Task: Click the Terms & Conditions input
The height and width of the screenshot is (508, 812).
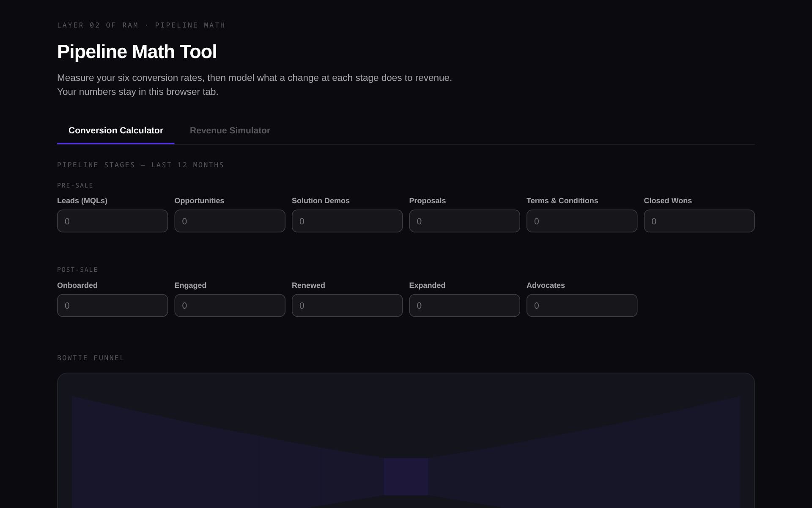Action: pyautogui.click(x=582, y=221)
